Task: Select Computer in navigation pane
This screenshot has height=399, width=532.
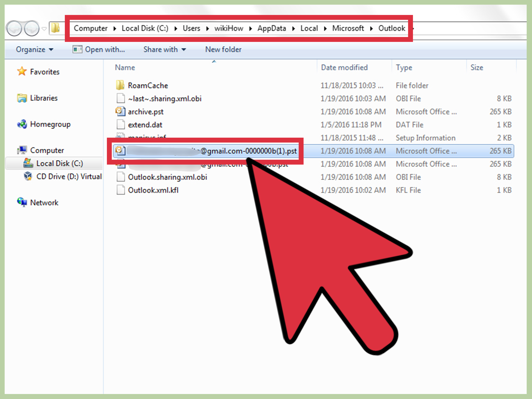Action: [47, 151]
